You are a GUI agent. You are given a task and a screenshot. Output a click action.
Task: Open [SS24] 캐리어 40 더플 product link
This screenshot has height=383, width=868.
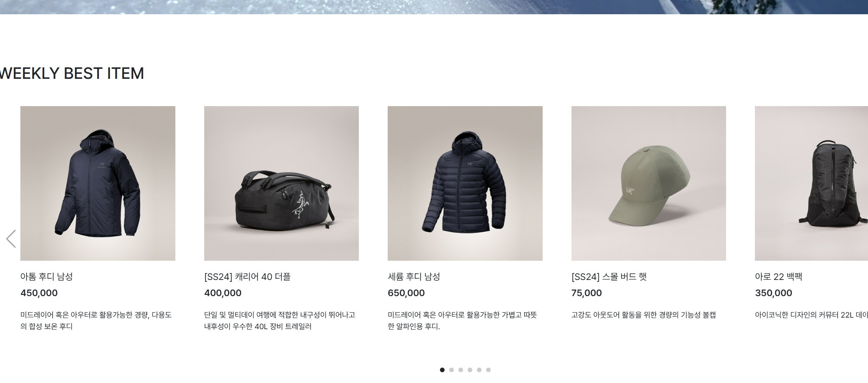pos(247,276)
